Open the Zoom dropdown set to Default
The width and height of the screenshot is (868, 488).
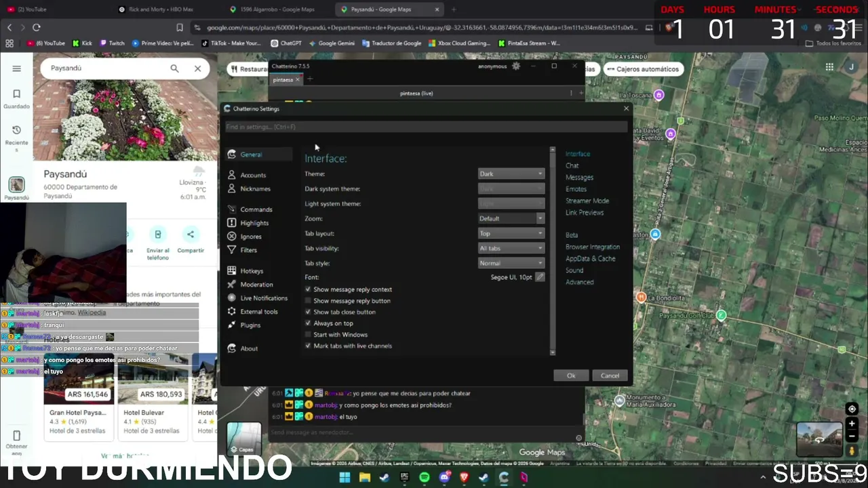[x=511, y=219]
